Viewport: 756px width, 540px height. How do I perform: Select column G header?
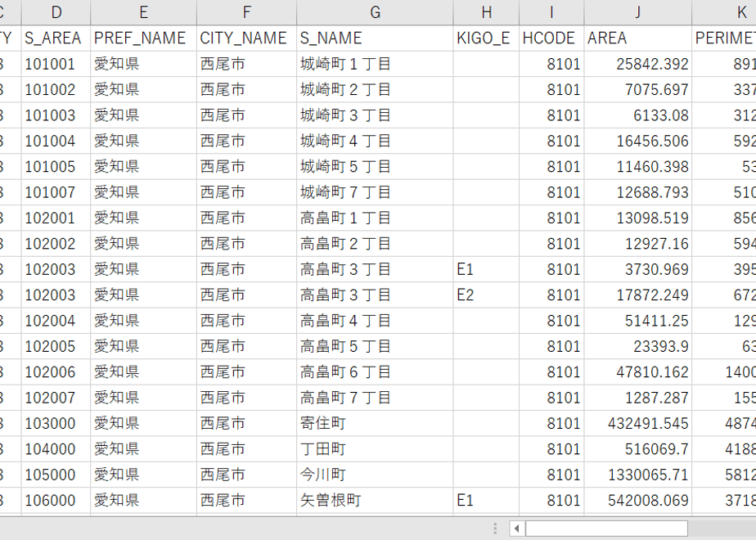[375, 12]
